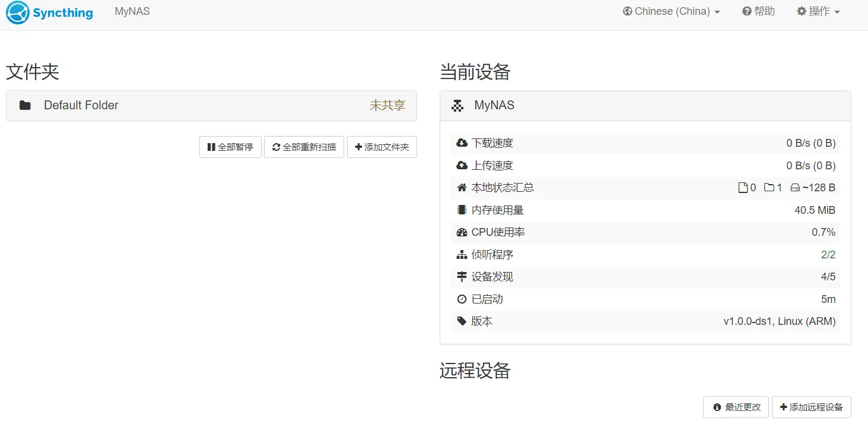868x430 pixels.
Task: Click the 当前设备 section heading
Action: [x=475, y=72]
